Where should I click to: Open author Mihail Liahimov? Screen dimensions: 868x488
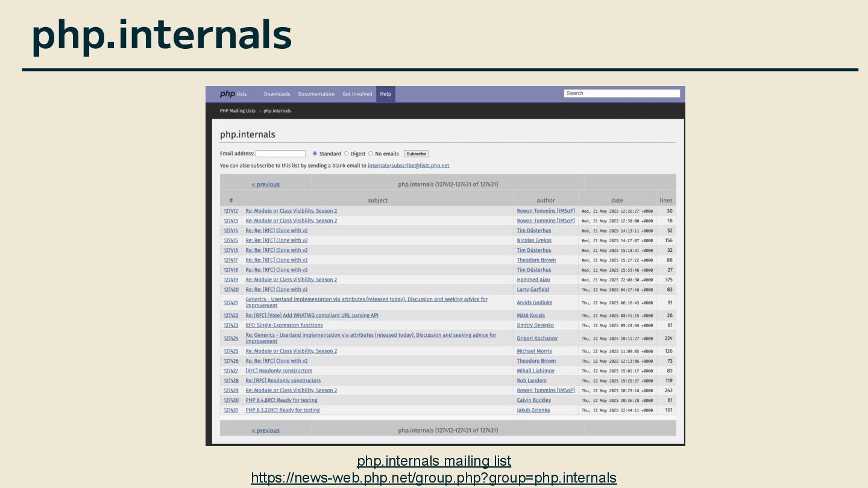tap(535, 371)
